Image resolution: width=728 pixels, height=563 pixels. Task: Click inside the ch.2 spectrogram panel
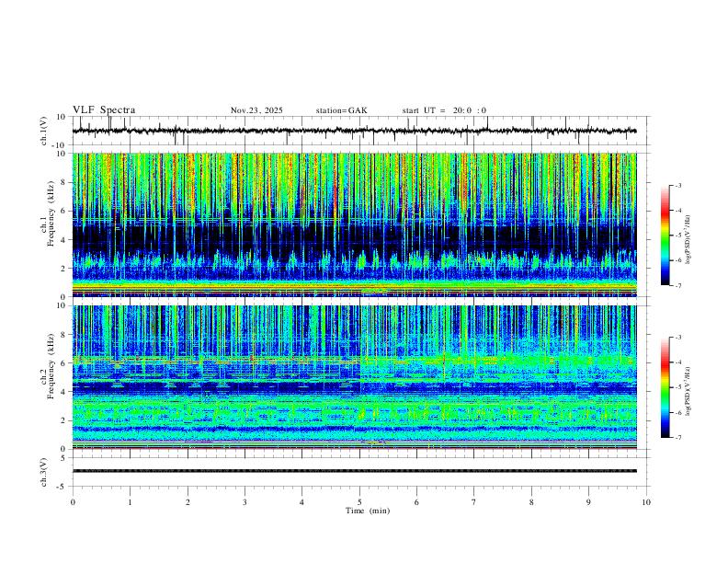pos(354,377)
